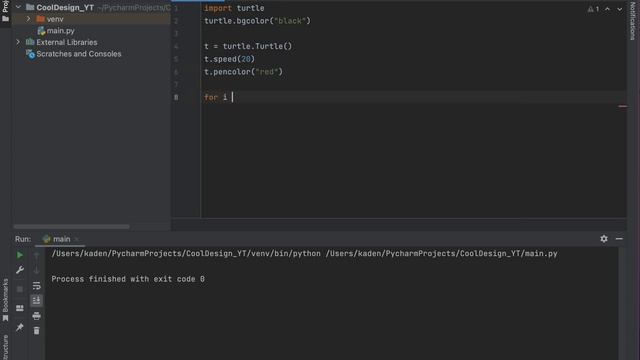Click line 8 number in gutter
Viewport: 640px width, 360px height.
tap(176, 97)
